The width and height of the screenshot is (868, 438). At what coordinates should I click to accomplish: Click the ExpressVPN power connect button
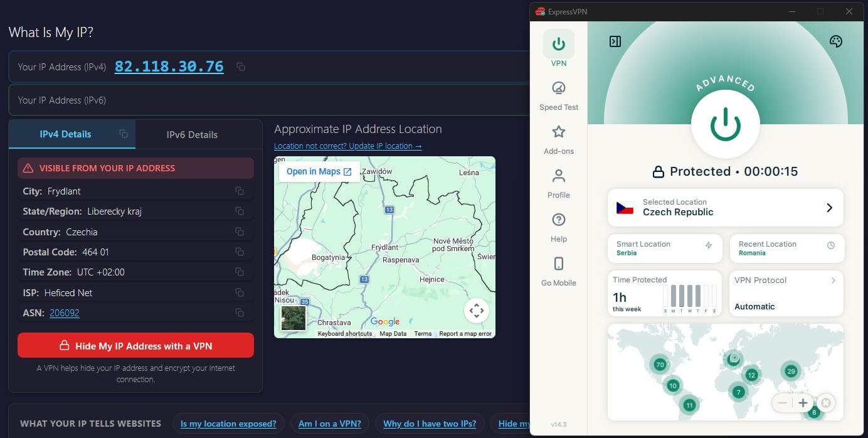[x=726, y=124]
